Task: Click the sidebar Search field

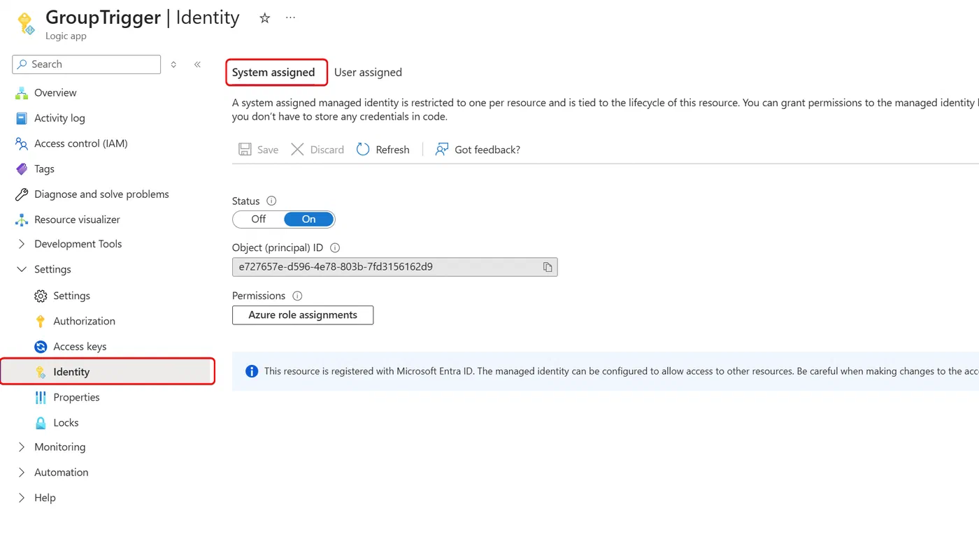Action: click(x=87, y=64)
